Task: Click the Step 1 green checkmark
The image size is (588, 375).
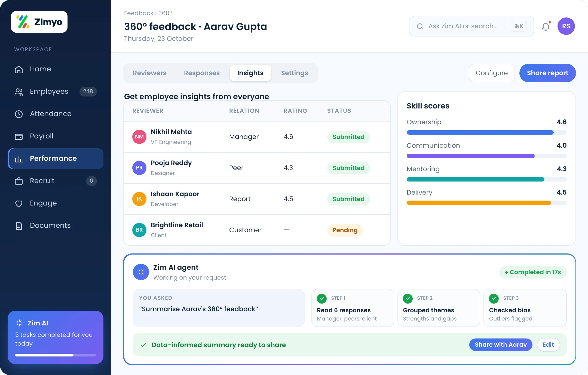Action: pos(322,298)
